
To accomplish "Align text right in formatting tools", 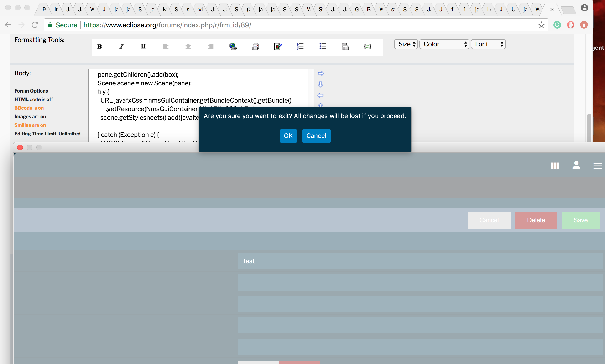I will [210, 46].
